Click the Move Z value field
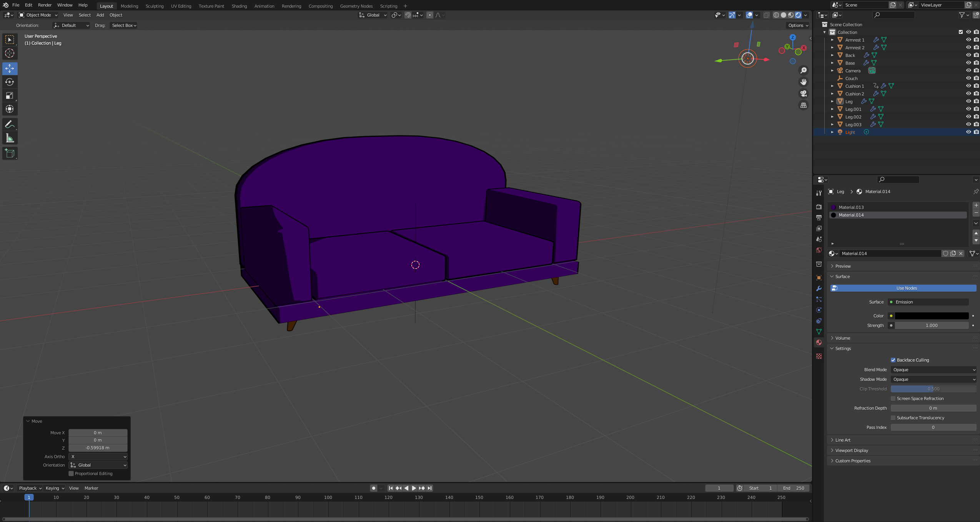This screenshot has height=522, width=980. (x=98, y=448)
